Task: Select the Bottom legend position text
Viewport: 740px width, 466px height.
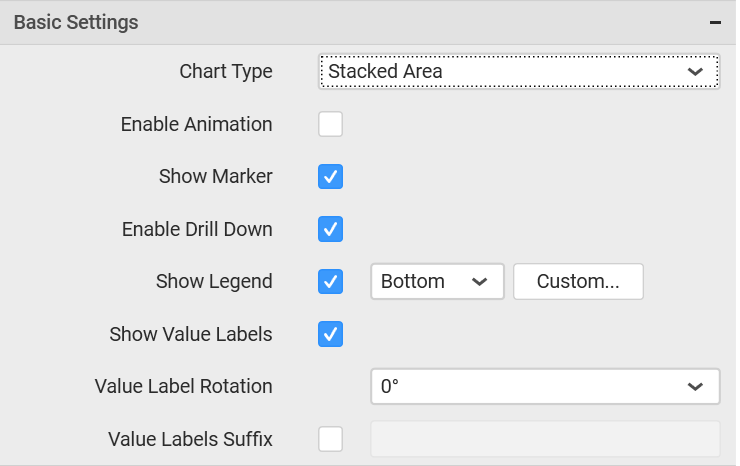Action: click(413, 281)
